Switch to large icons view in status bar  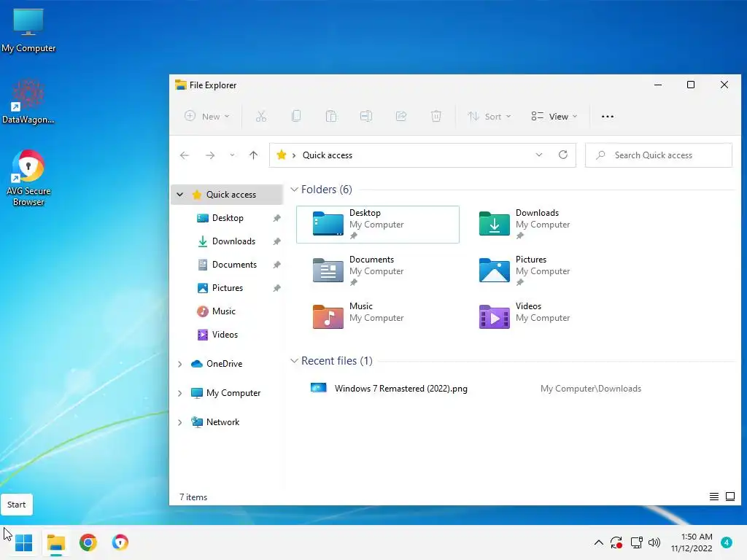click(729, 497)
